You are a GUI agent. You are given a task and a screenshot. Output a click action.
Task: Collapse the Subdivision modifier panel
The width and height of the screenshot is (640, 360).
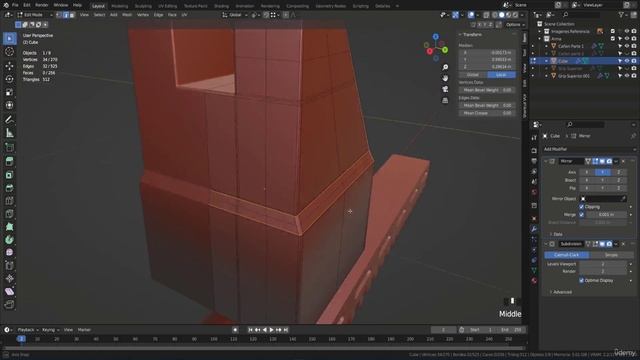click(546, 244)
